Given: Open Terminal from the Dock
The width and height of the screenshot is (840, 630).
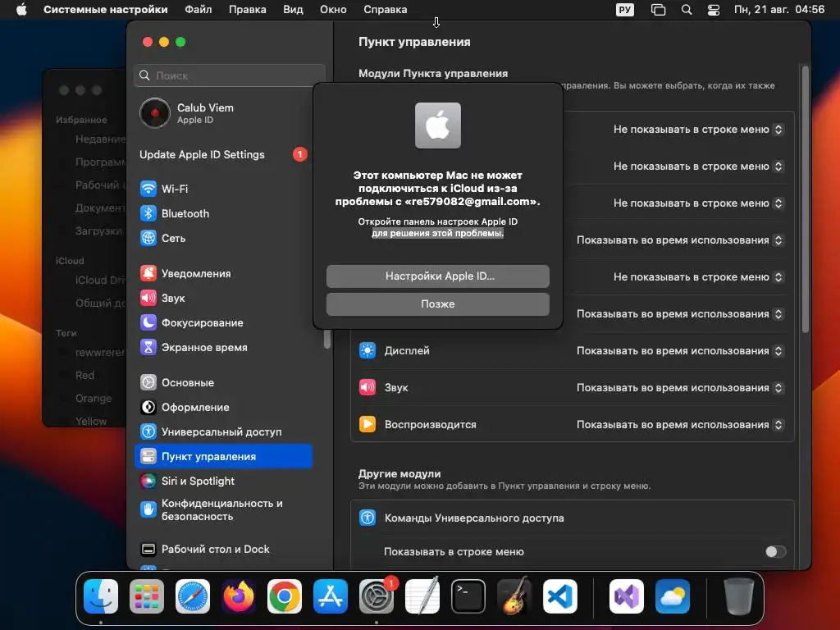Looking at the screenshot, I should tap(468, 596).
